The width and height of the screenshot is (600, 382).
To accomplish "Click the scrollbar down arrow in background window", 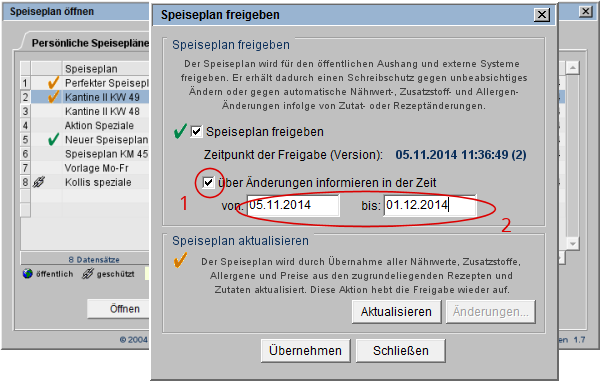I will (572, 243).
